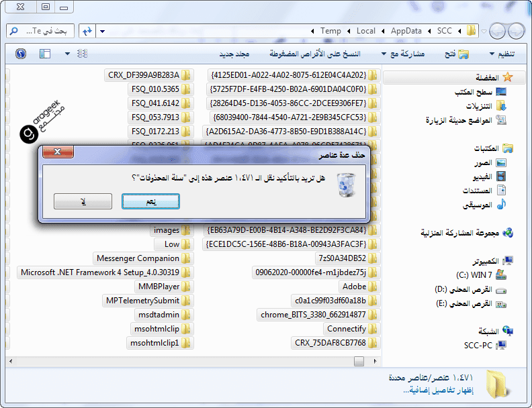Expand the Organize (تنظيم) dropdown menu
The width and height of the screenshot is (532, 408).
pos(502,53)
